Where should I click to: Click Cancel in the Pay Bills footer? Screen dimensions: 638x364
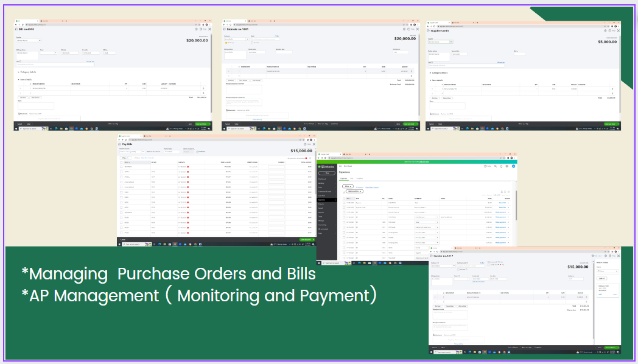124,240
